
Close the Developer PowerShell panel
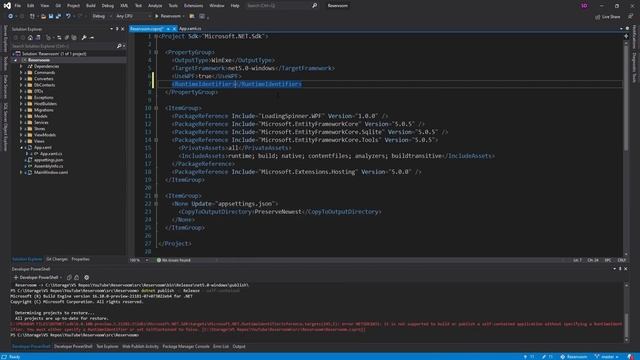(x=625, y=269)
